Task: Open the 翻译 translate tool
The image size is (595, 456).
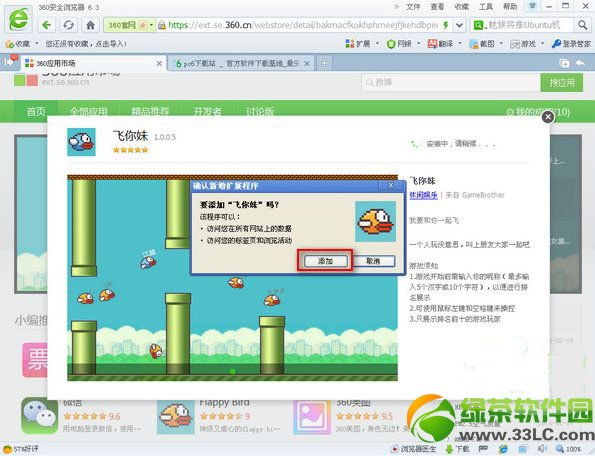Action: (440, 44)
